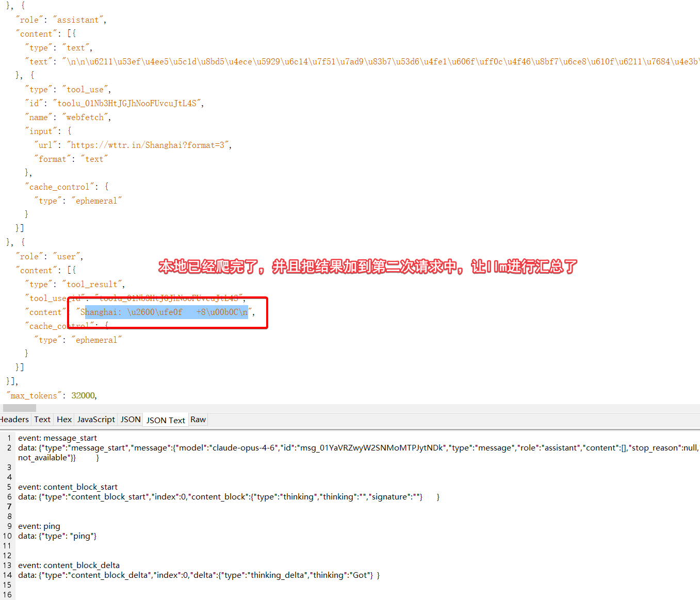Screen dimensions: 700x600
Task: Select the JSON Text tab
Action: [x=166, y=420]
